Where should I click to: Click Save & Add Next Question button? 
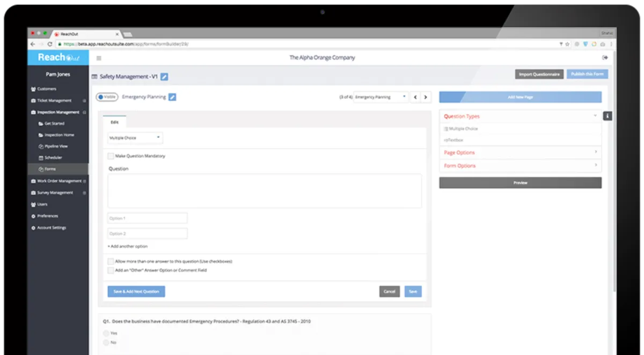click(136, 291)
